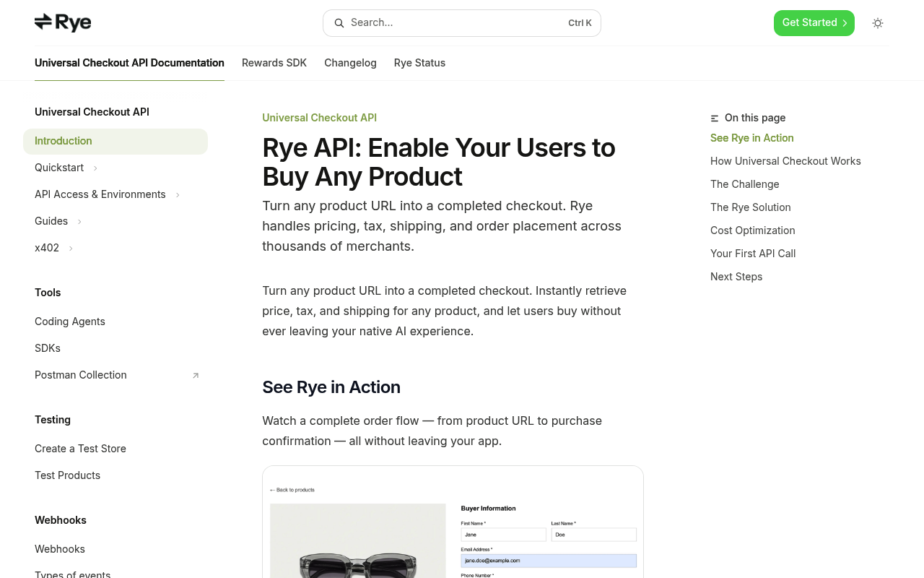The height and width of the screenshot is (578, 924).
Task: Click the Get Started button
Action: pos(814,23)
